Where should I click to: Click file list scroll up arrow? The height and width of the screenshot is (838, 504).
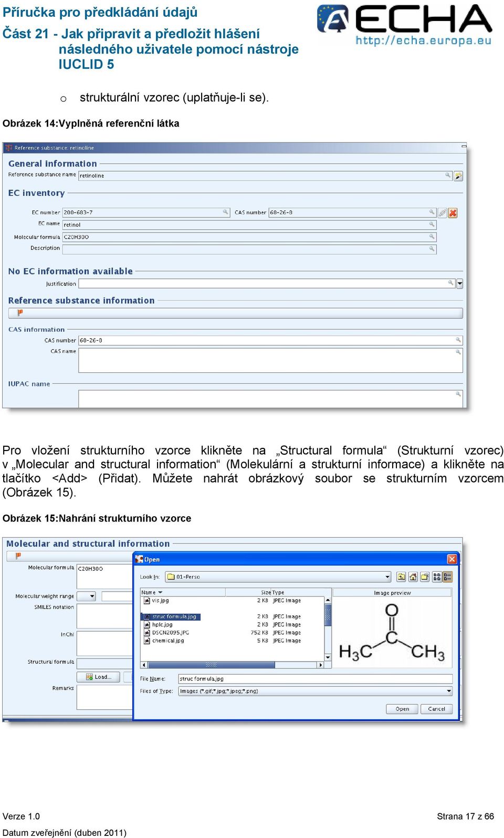328,600
